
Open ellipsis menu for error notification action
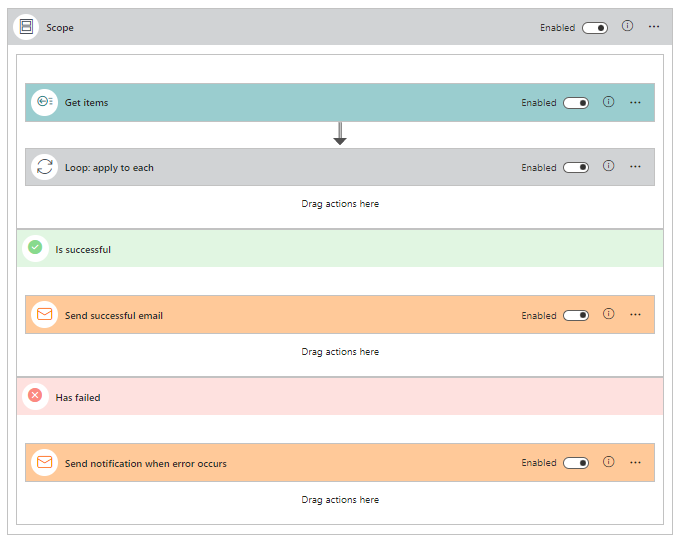pyautogui.click(x=635, y=463)
